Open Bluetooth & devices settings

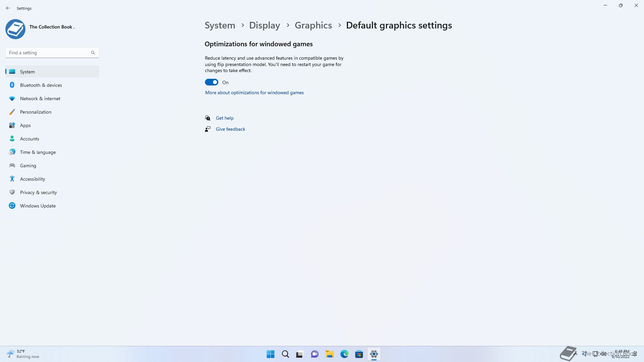pyautogui.click(x=41, y=85)
